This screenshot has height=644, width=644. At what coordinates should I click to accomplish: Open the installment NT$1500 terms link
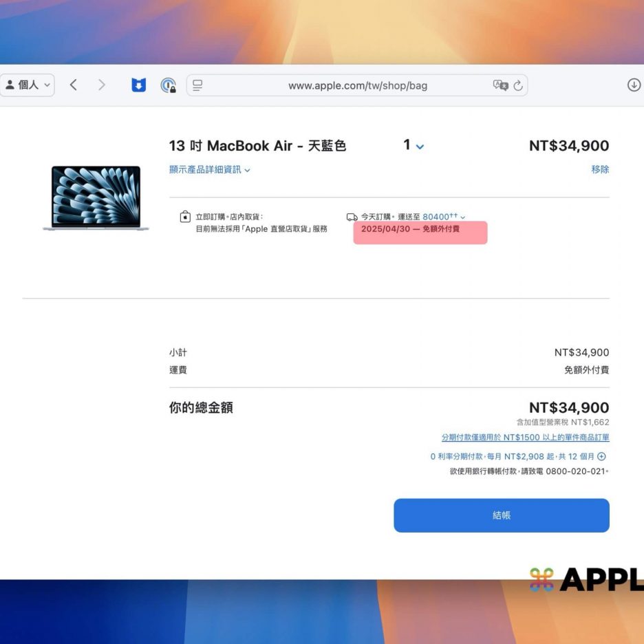(x=525, y=438)
